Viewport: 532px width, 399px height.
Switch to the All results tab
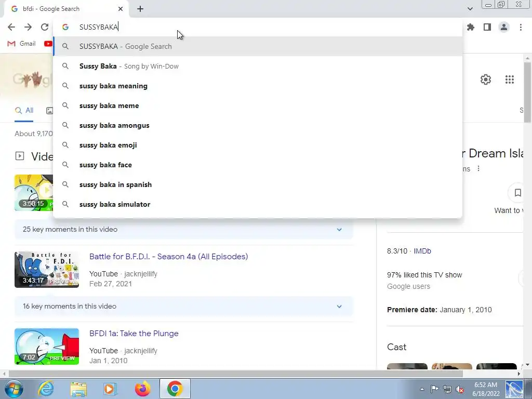click(24, 111)
